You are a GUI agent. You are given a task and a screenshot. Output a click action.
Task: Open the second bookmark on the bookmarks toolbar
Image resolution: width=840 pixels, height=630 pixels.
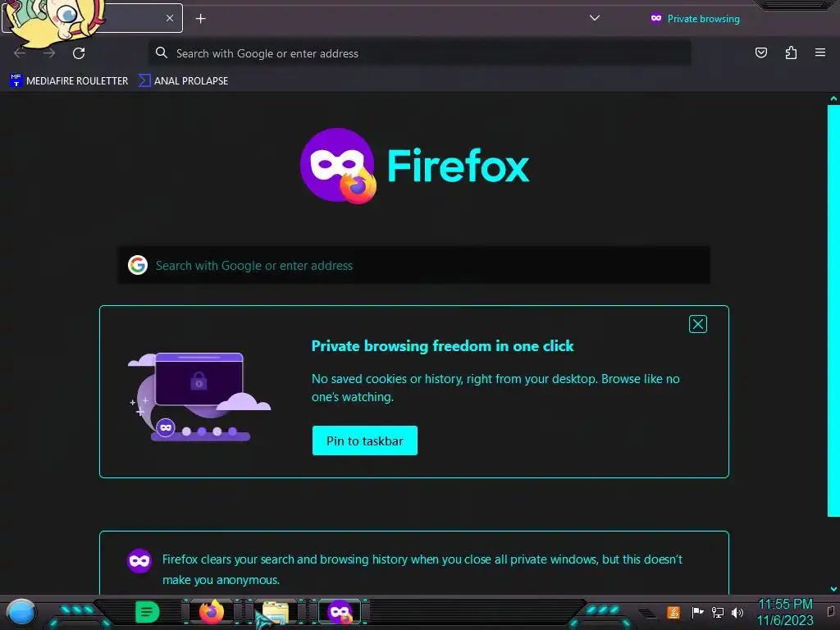pos(183,81)
